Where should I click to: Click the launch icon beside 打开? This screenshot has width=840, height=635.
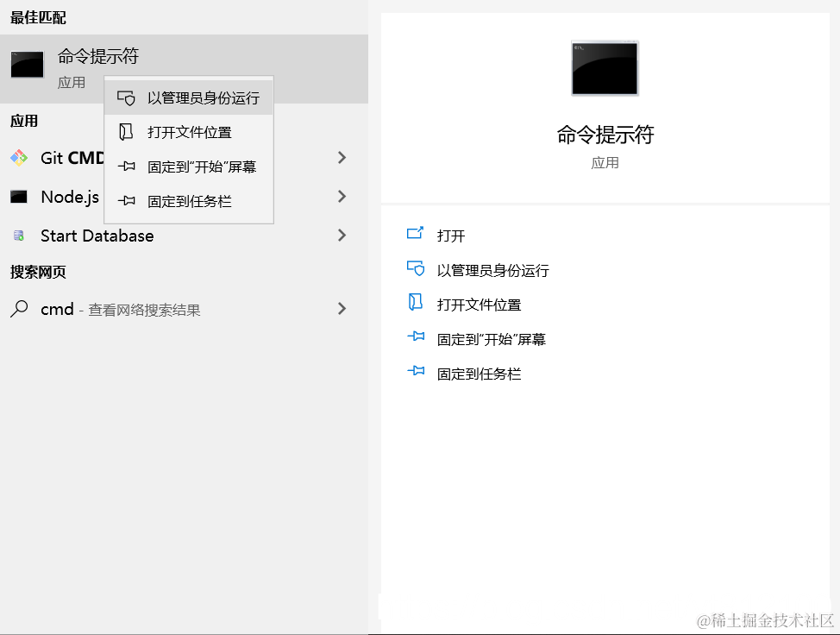[416, 234]
